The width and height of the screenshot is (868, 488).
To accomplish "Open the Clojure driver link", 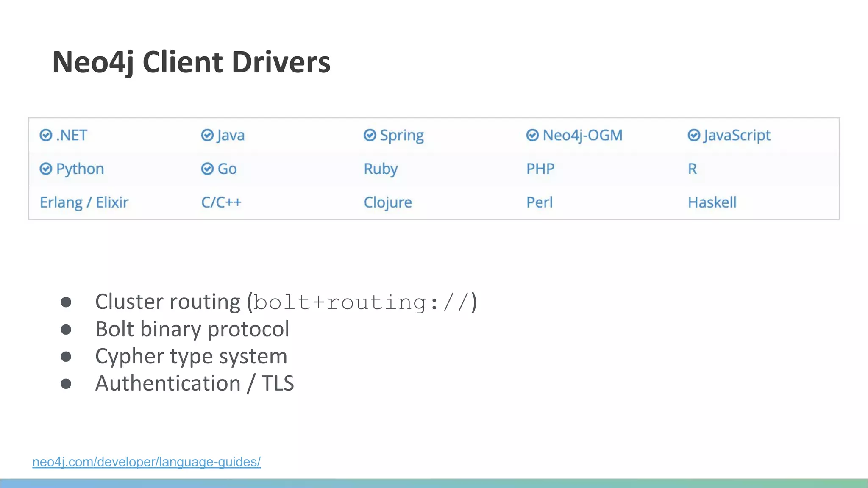I will [x=388, y=203].
